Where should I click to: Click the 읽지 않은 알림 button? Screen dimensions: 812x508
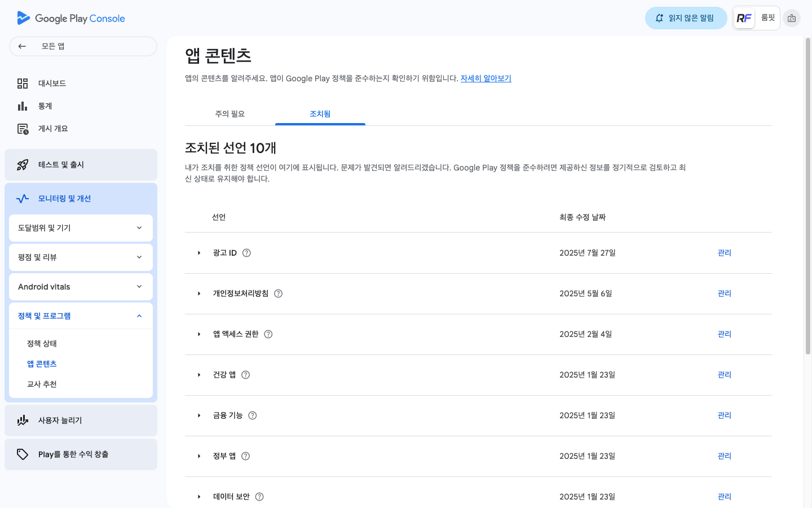click(686, 18)
